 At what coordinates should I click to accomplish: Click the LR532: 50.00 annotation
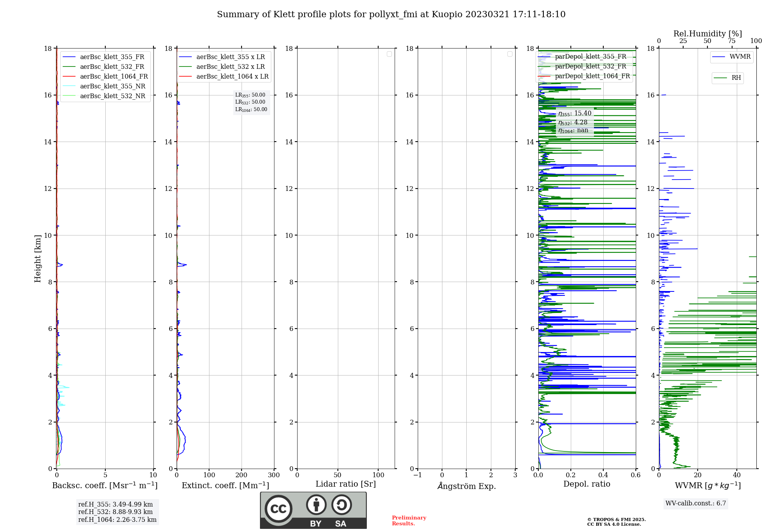tap(250, 102)
